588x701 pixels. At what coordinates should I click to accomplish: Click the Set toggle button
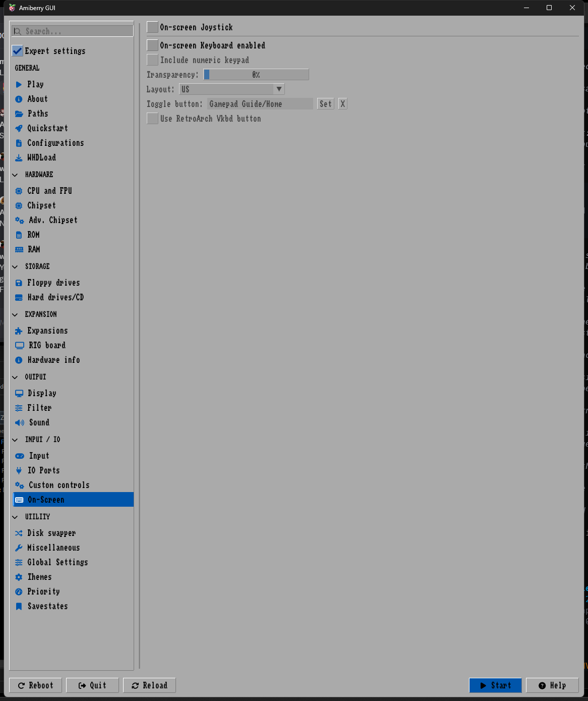pos(326,104)
